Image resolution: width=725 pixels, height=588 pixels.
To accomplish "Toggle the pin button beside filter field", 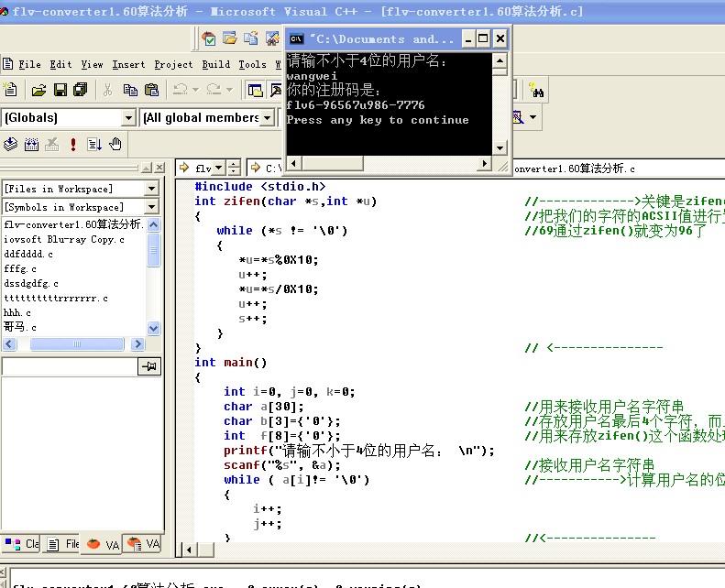I will 148,366.
